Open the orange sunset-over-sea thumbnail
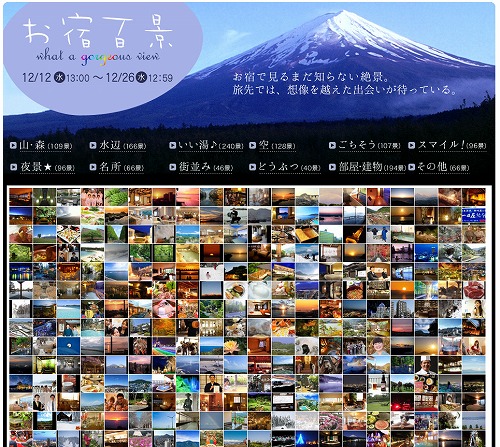 [402, 290]
